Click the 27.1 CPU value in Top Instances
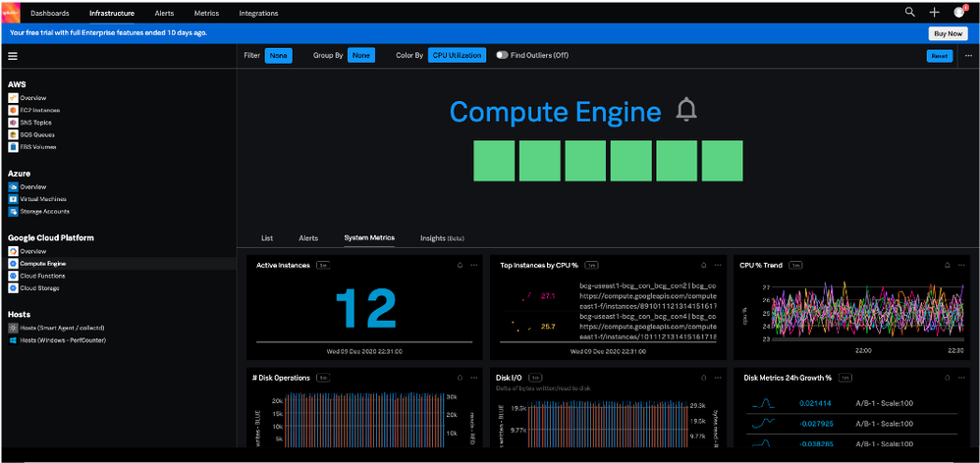Screen dimensions: 980x463 click(x=548, y=296)
